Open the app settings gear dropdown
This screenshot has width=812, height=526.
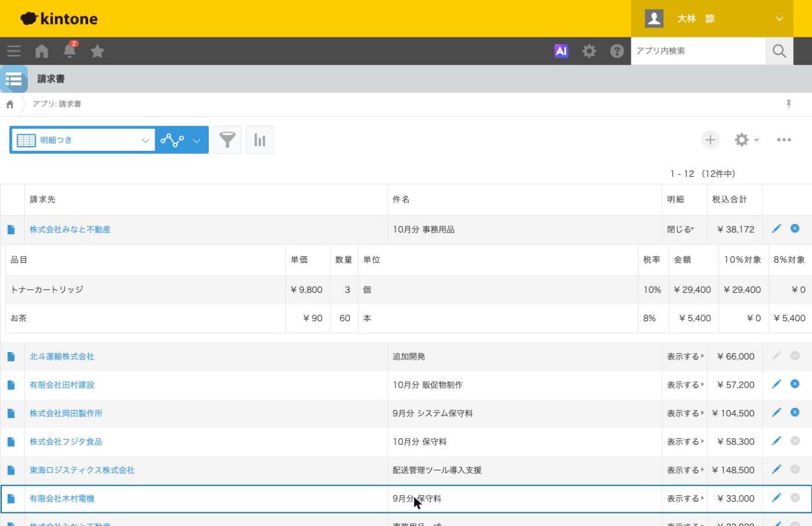746,140
